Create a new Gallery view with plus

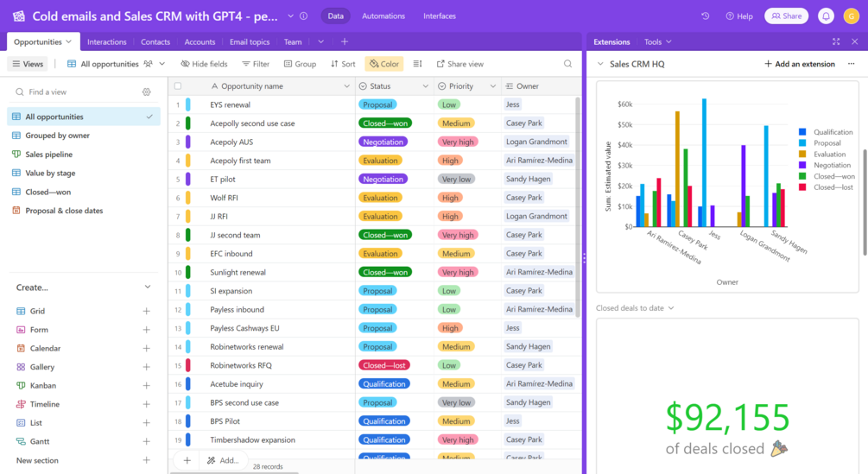pyautogui.click(x=146, y=367)
